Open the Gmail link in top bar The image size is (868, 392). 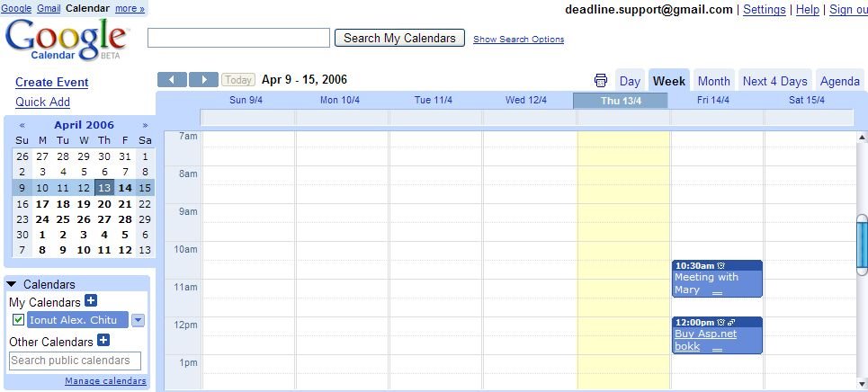click(49, 8)
